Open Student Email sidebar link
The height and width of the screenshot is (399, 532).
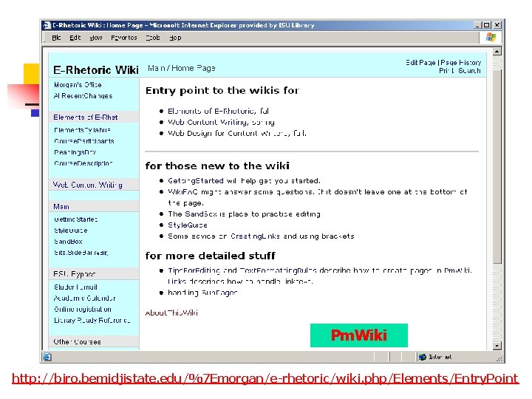point(75,287)
